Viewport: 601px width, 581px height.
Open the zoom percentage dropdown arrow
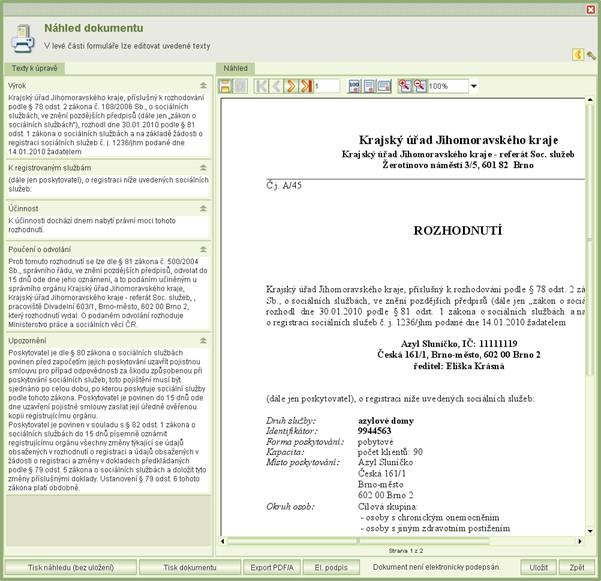[x=474, y=86]
